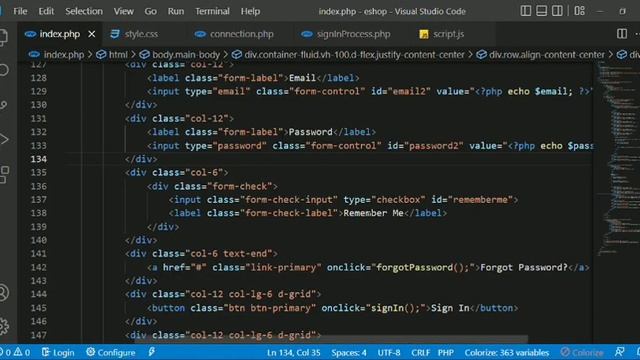Click Colorize: 363 variables status item
The width and height of the screenshot is (640, 360).
click(507, 352)
